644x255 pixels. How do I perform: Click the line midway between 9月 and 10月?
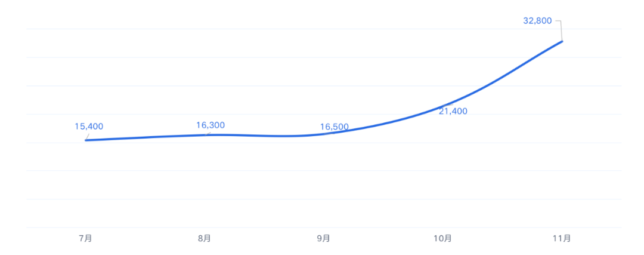click(383, 123)
